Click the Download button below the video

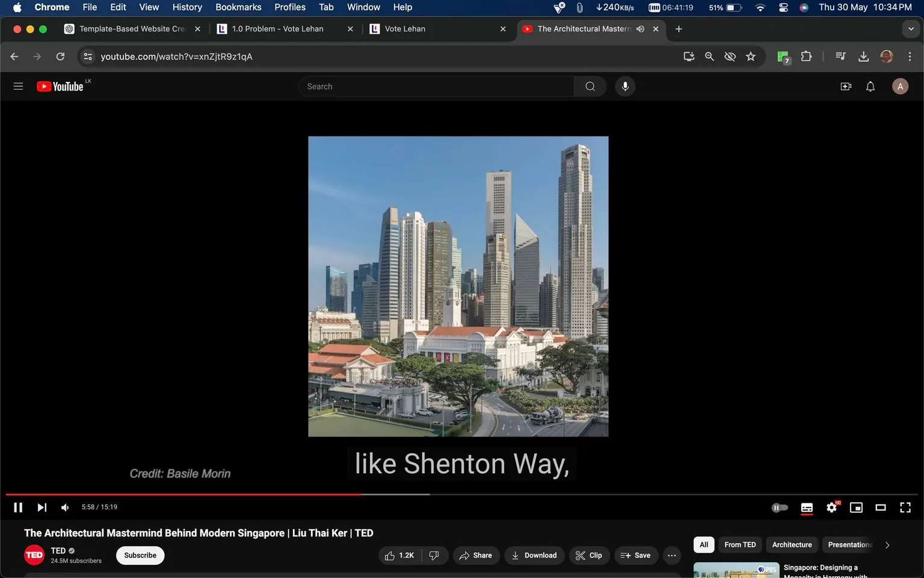tap(534, 555)
